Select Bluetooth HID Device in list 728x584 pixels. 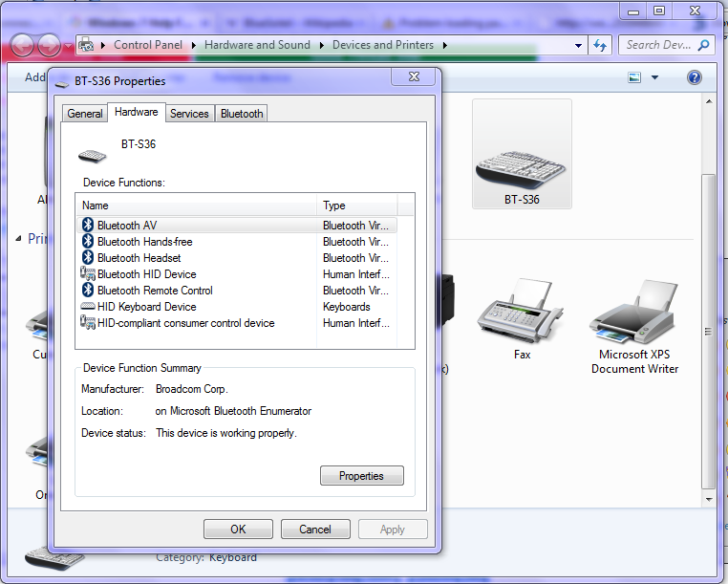click(237, 274)
